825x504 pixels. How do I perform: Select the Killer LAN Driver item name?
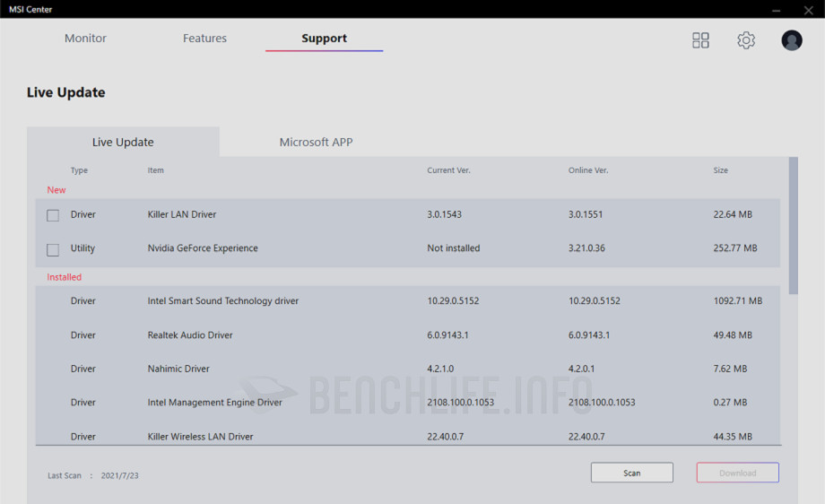click(x=182, y=214)
